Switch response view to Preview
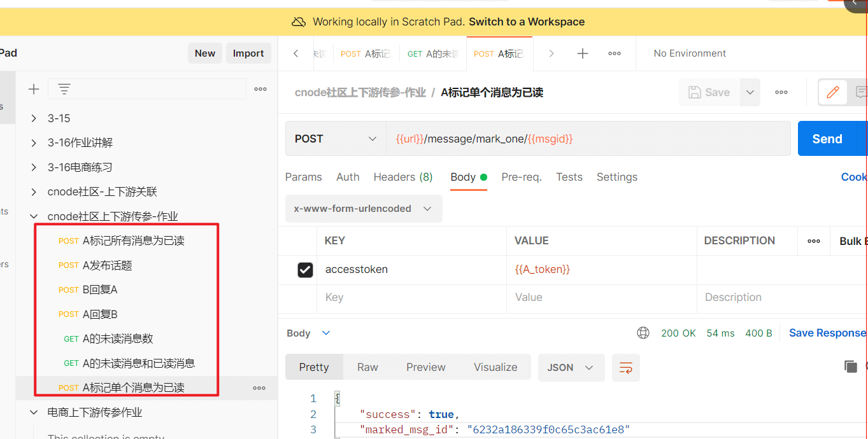This screenshot has height=439, width=868. [x=426, y=367]
